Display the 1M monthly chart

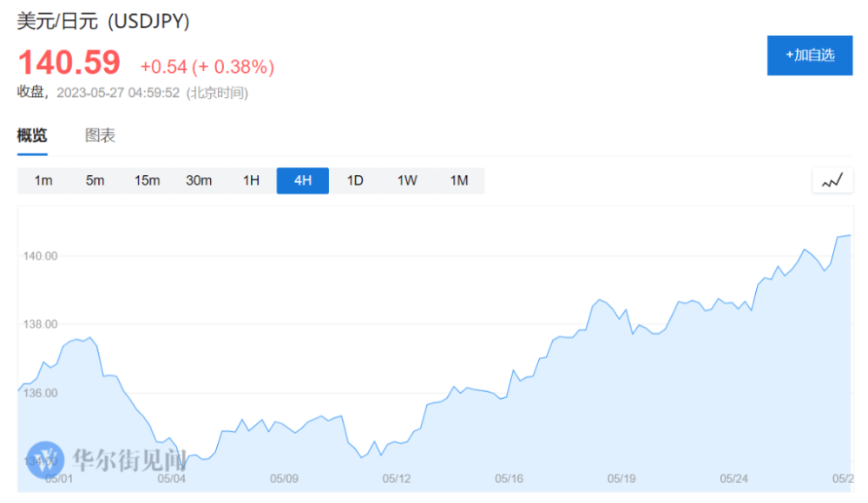(459, 180)
